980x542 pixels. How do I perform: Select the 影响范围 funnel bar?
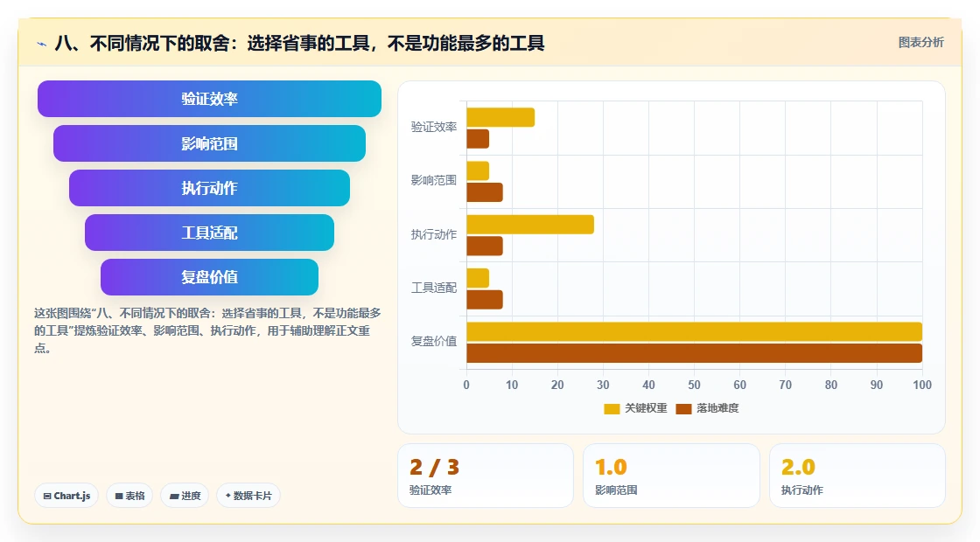point(209,143)
